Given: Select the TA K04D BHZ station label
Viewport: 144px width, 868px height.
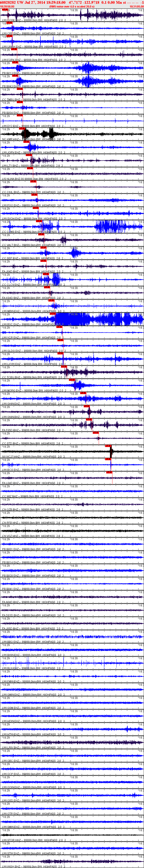Looking at the screenshot, I should click(34, 298).
